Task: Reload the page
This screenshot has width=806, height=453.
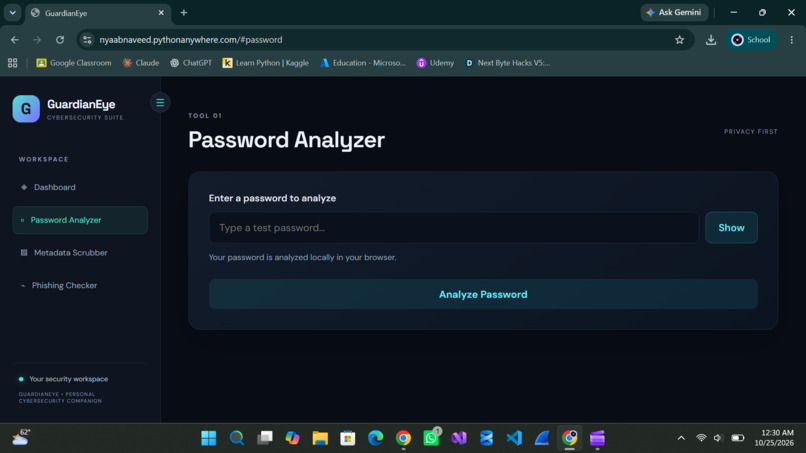Action: pos(60,40)
